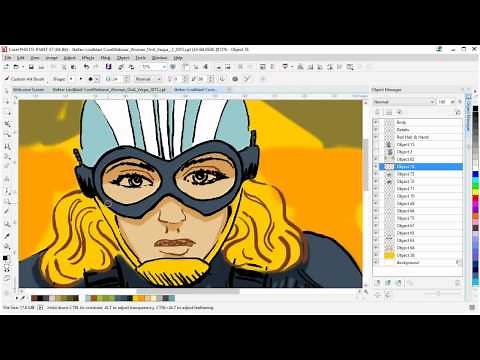Toggle visibility of Object 67
This screenshot has width=480, height=360.
click(376, 226)
